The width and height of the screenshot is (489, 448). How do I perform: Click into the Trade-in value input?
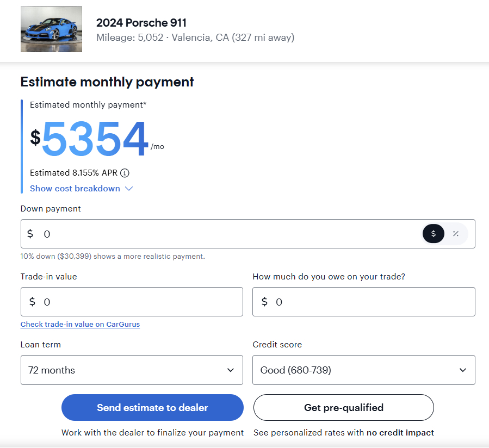(136, 302)
